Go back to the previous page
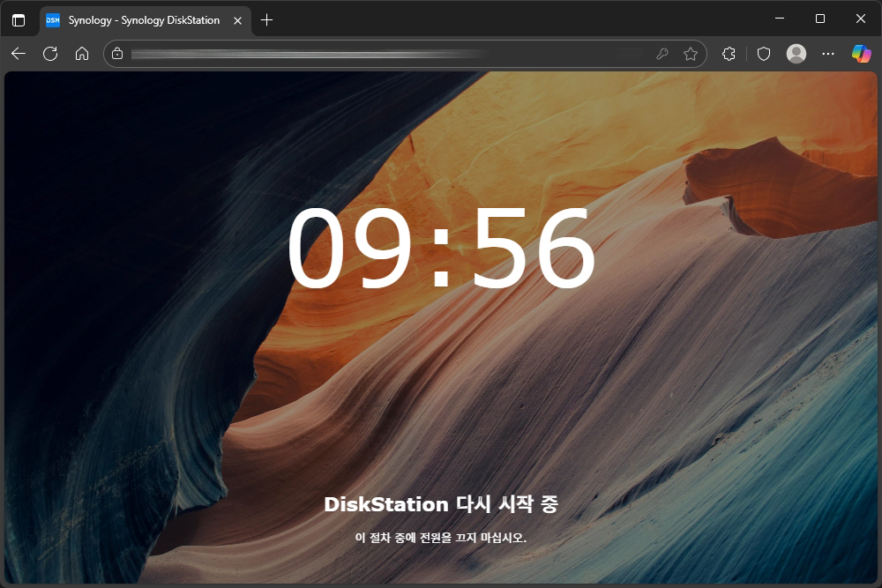882x588 pixels. [x=19, y=54]
